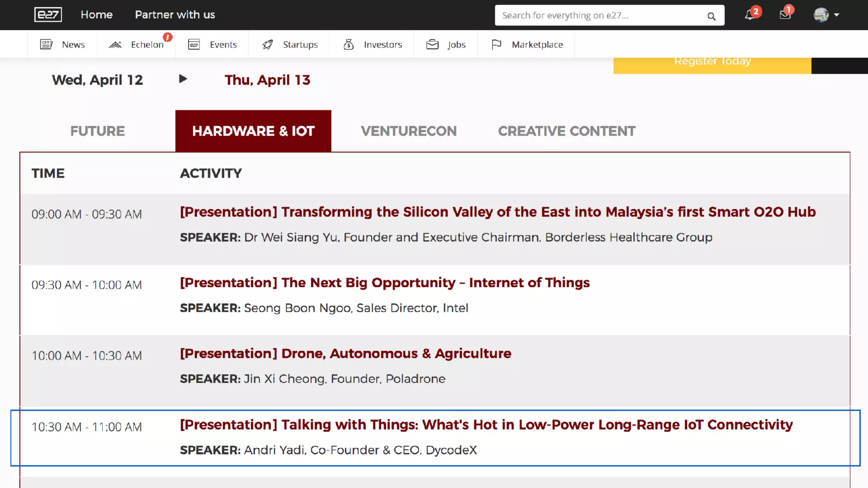Click the News newspaper icon

46,44
